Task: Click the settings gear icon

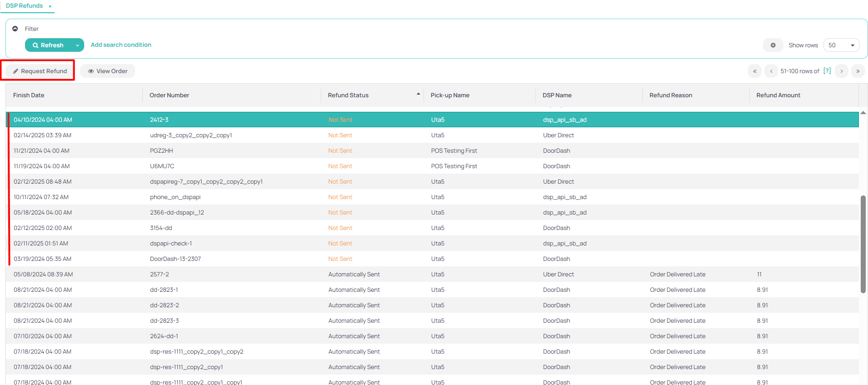Action: pos(772,45)
